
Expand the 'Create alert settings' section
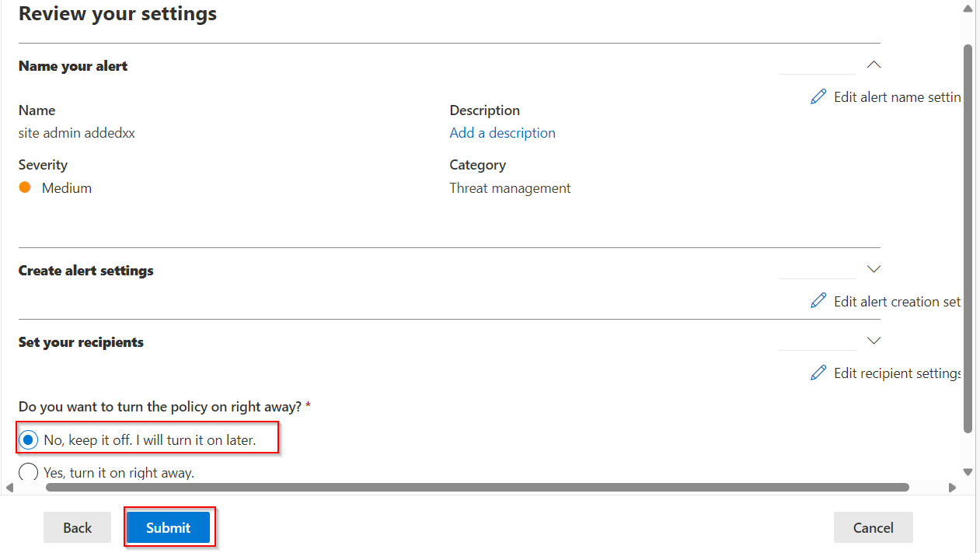coord(874,269)
